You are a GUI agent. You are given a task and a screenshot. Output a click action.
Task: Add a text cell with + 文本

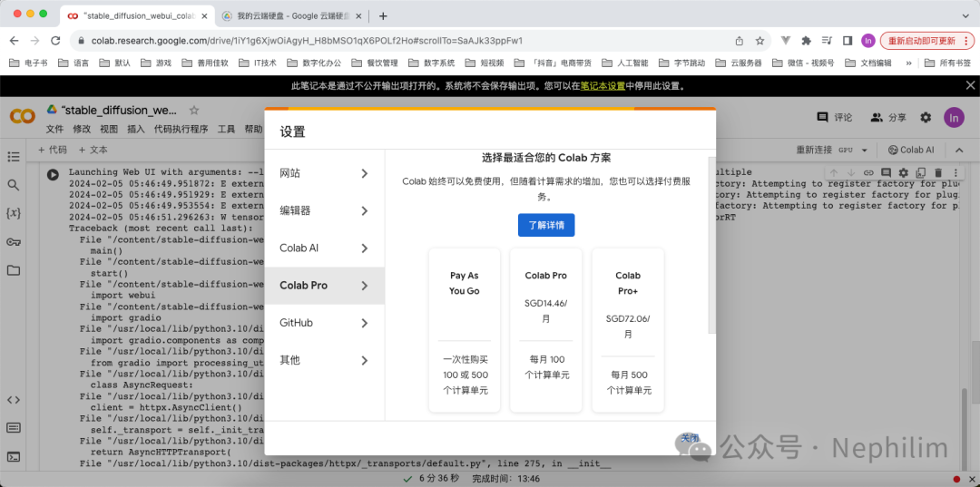click(x=93, y=150)
